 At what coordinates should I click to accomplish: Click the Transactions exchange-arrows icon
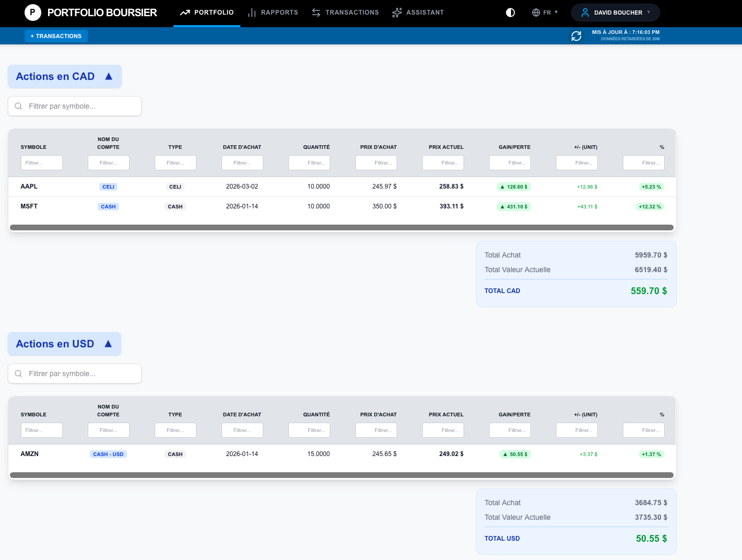pos(316,12)
